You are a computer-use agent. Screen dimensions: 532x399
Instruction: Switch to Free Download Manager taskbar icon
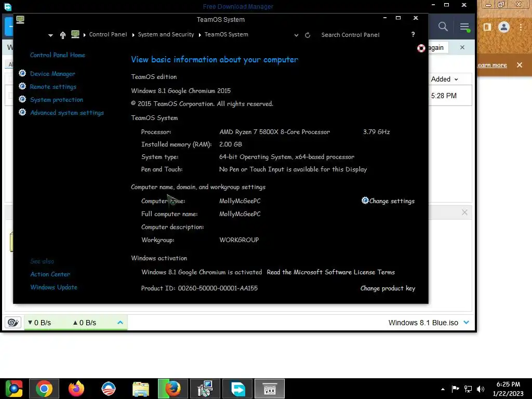pyautogui.click(x=237, y=389)
